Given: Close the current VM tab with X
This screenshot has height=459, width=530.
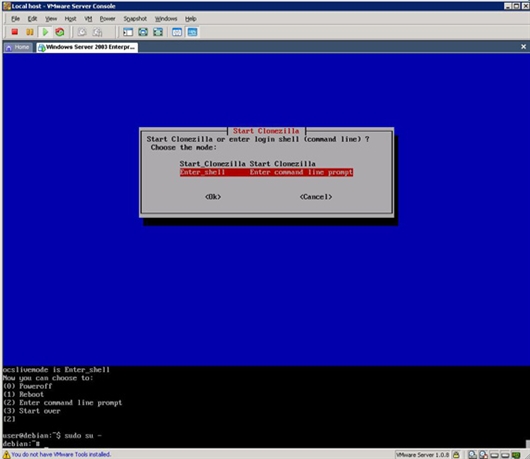Looking at the screenshot, I should (523, 47).
